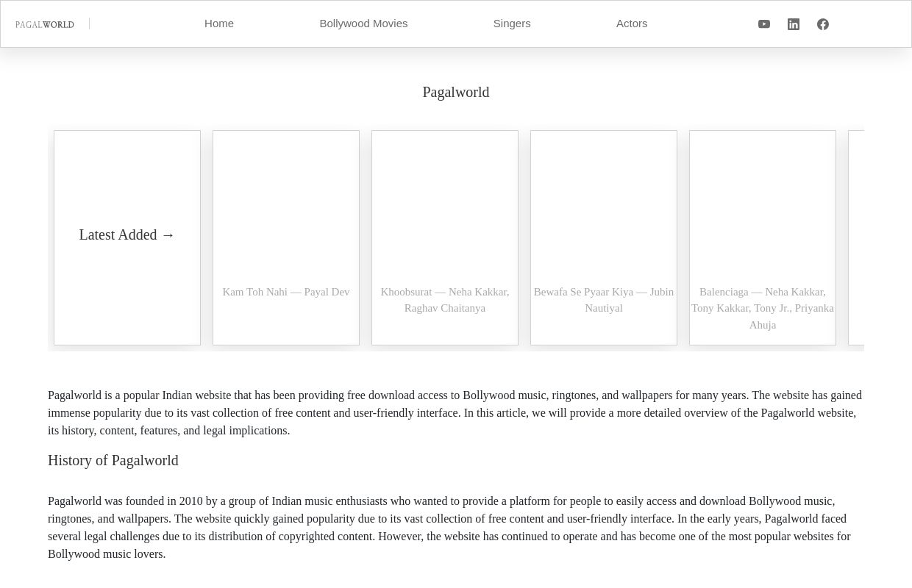Click the History of Pagalworld heading

pyautogui.click(x=113, y=460)
